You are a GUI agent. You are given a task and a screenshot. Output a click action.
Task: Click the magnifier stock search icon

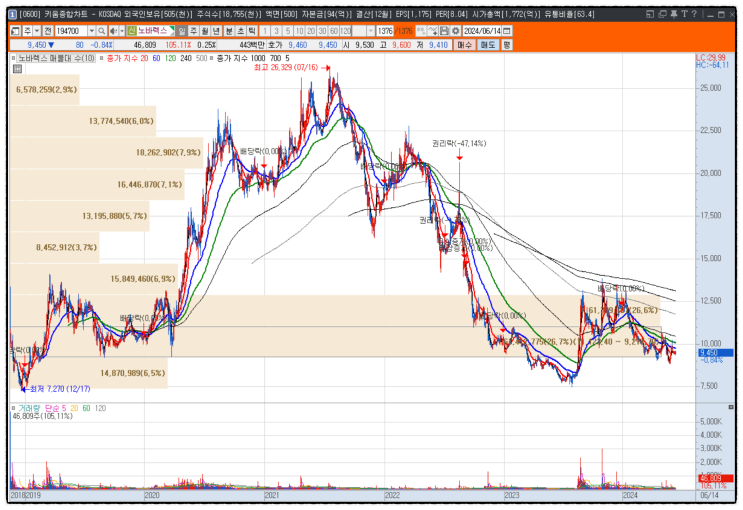pos(101,31)
